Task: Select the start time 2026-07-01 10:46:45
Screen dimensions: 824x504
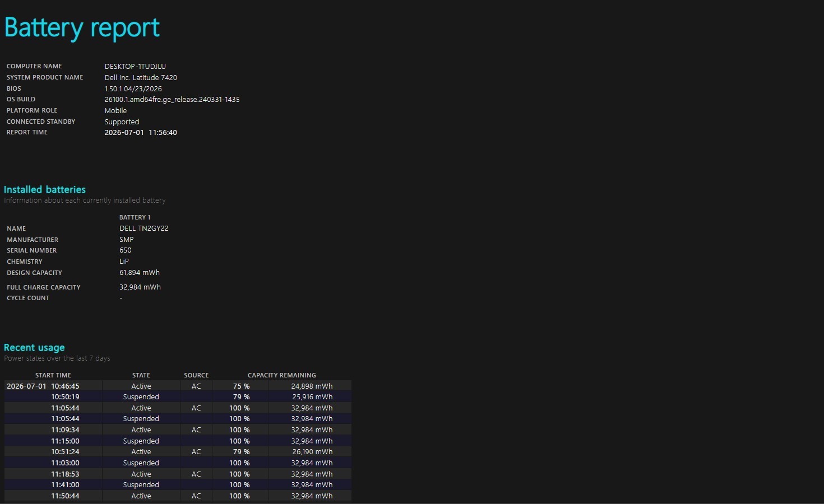Action: pyautogui.click(x=43, y=386)
